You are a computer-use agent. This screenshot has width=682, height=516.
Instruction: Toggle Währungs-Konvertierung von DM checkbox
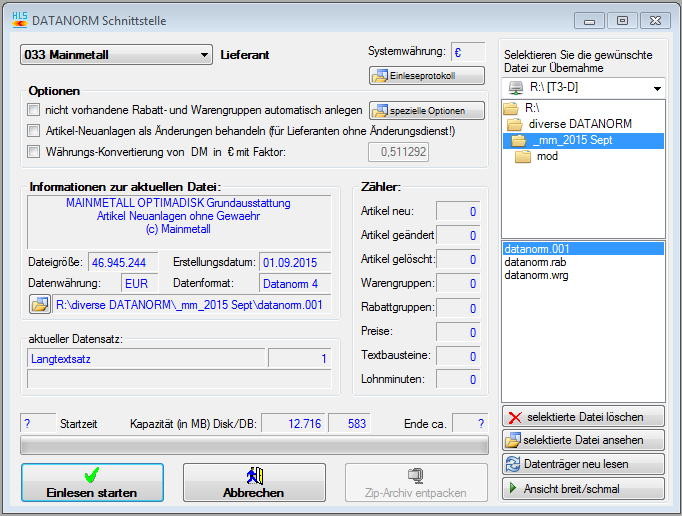pyautogui.click(x=34, y=152)
